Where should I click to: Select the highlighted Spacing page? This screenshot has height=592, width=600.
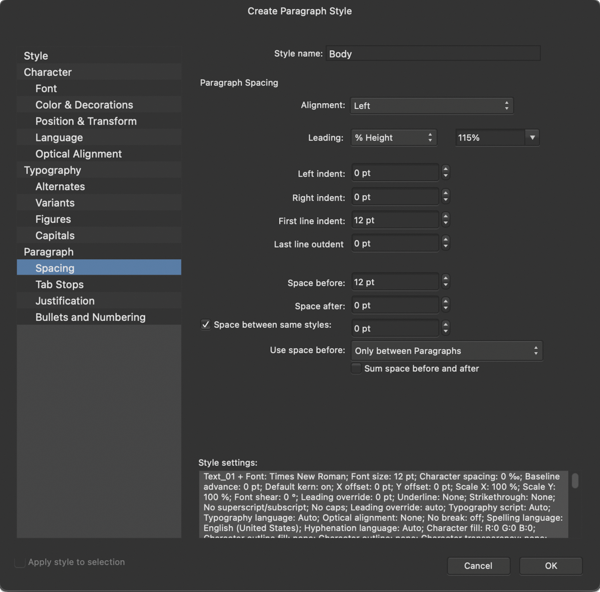pyautogui.click(x=99, y=268)
